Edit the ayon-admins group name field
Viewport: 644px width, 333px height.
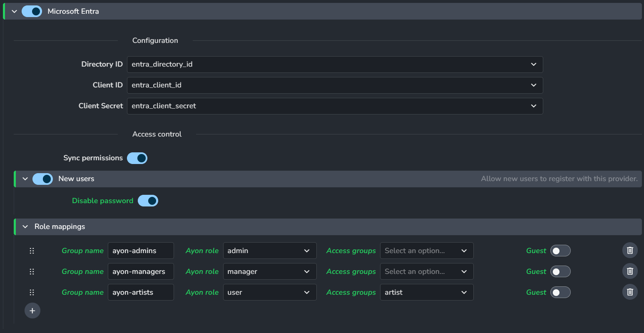141,251
